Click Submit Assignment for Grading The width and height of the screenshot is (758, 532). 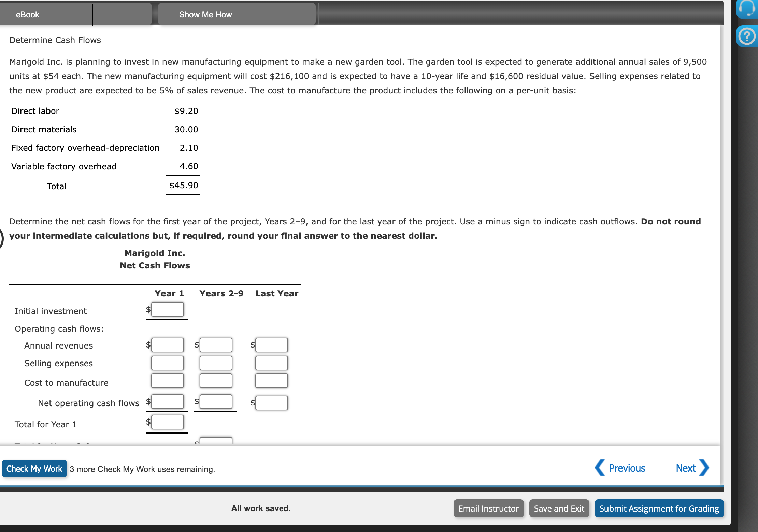pyautogui.click(x=659, y=508)
